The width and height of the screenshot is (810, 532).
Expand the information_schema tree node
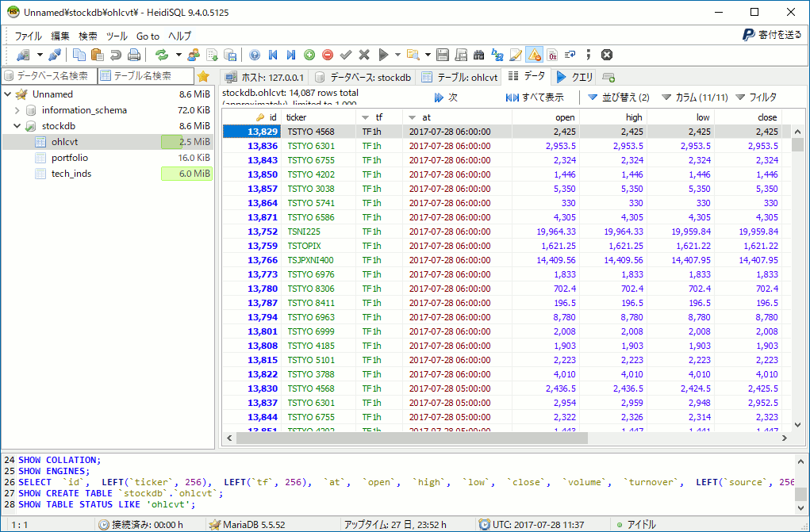coord(17,110)
